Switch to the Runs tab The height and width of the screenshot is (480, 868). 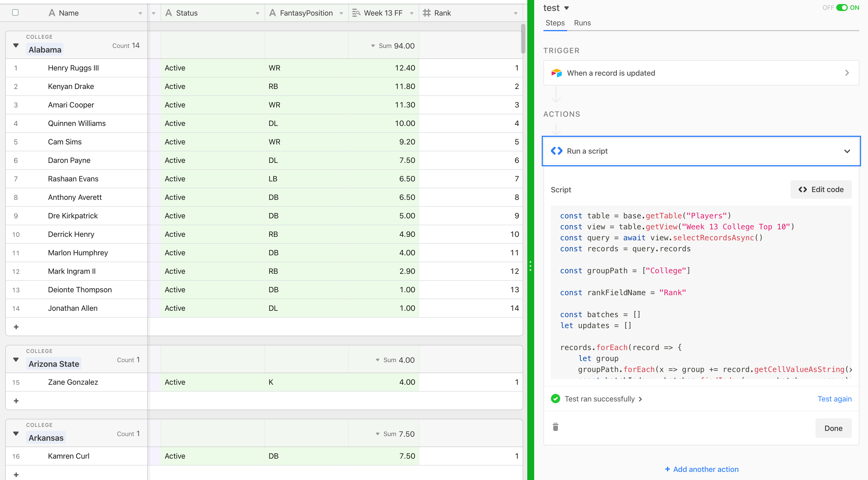(582, 23)
